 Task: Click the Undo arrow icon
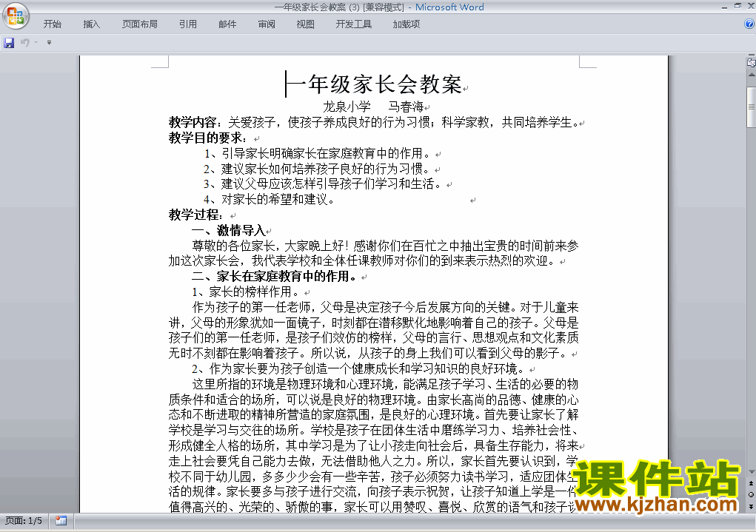coord(24,42)
